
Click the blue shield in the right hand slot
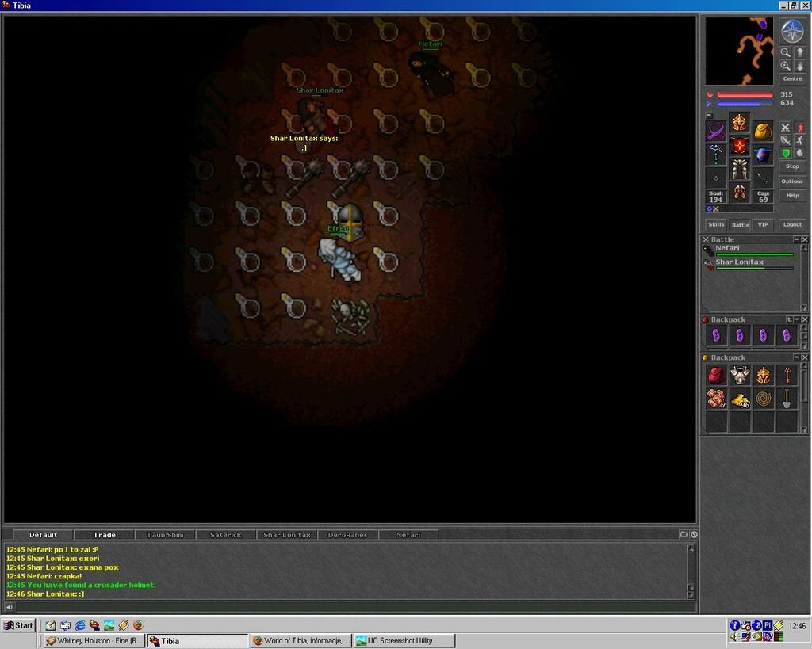763,155
